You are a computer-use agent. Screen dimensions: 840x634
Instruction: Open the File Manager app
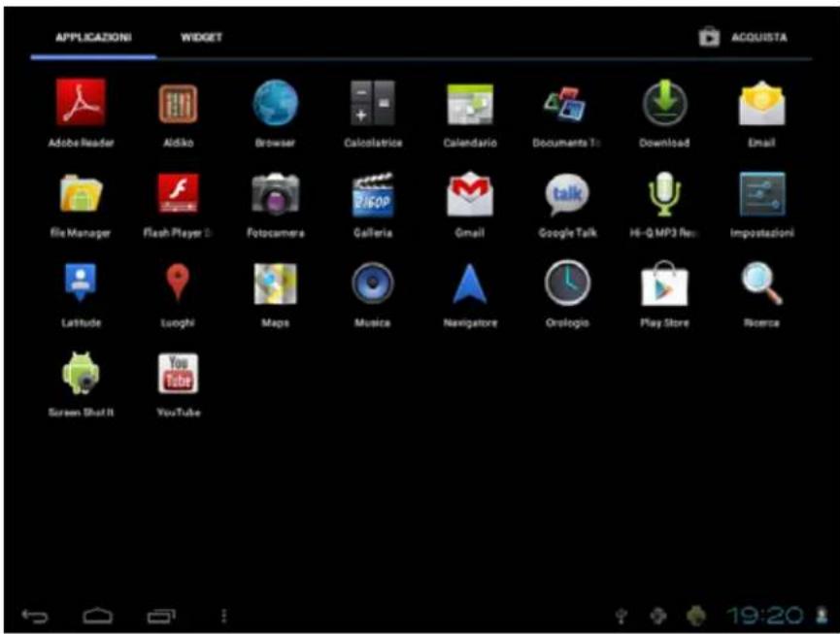pyautogui.click(x=81, y=193)
